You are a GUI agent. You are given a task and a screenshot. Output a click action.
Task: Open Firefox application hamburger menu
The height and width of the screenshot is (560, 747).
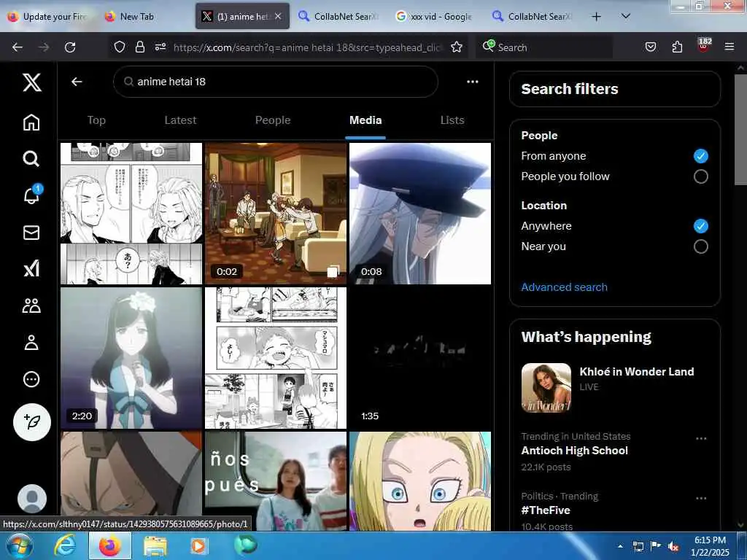click(x=729, y=47)
